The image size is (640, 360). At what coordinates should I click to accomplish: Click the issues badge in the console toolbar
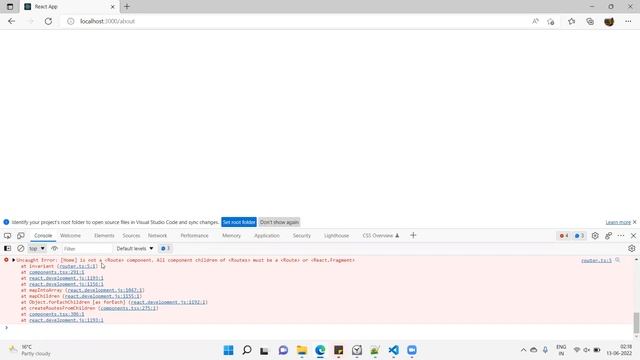(165, 248)
